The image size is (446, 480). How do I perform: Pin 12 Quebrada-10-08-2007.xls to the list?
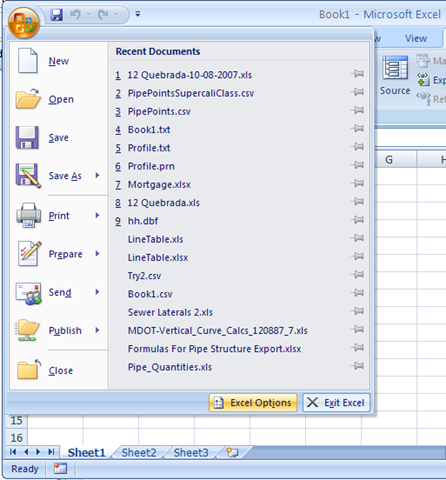(357, 74)
